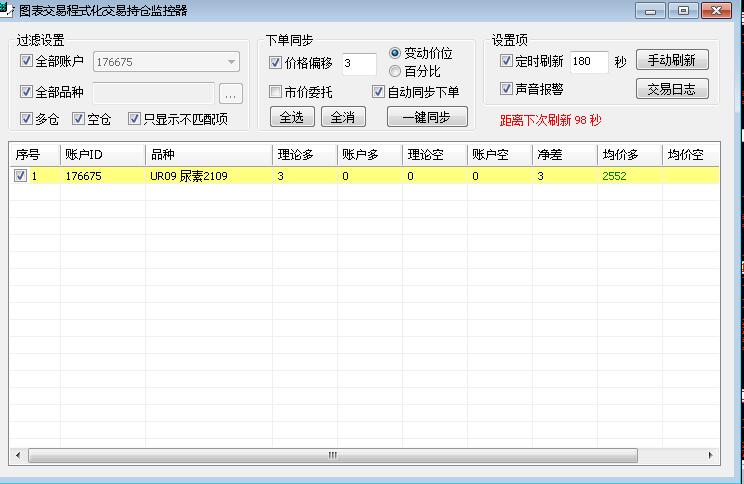Sort by the 理论多 column header
Screen dimensions: 744x484
(x=305, y=155)
